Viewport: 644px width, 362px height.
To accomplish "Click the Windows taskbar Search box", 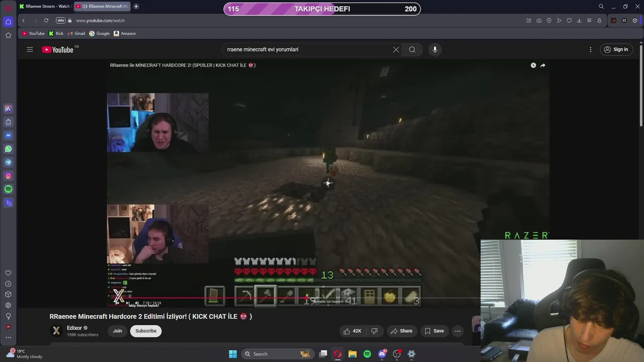I will click(x=277, y=354).
